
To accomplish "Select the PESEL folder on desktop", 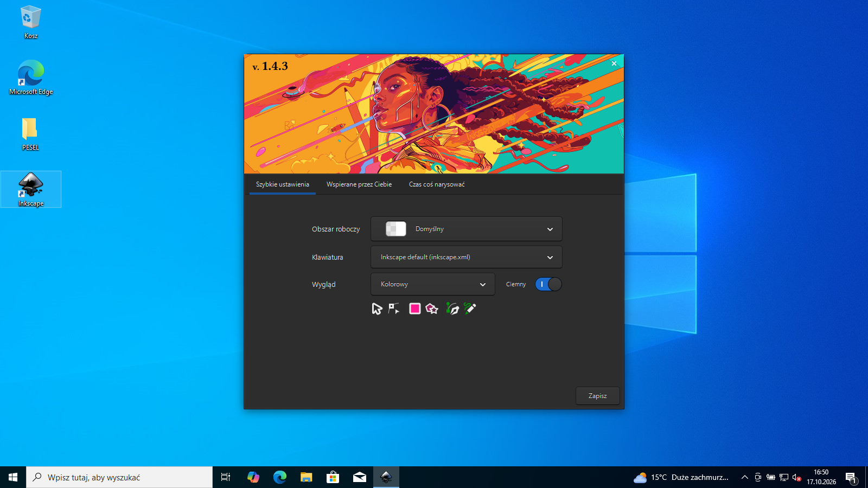I will point(30,134).
